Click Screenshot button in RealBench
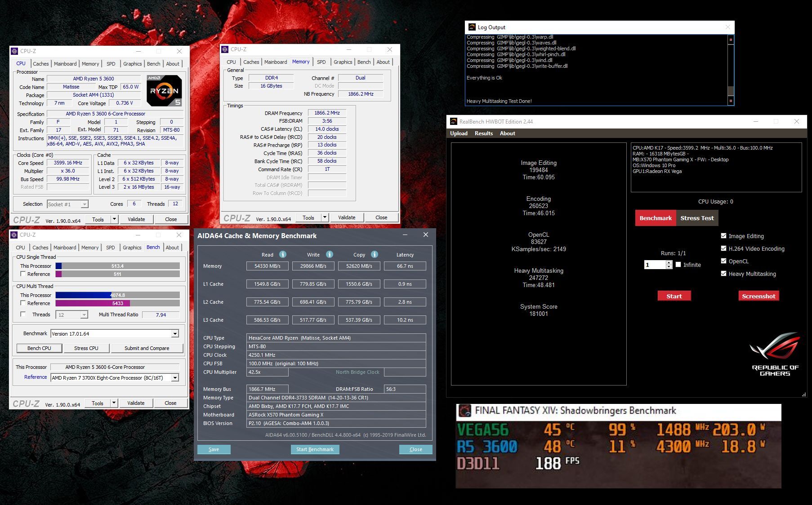The width and height of the screenshot is (812, 505). tap(758, 296)
